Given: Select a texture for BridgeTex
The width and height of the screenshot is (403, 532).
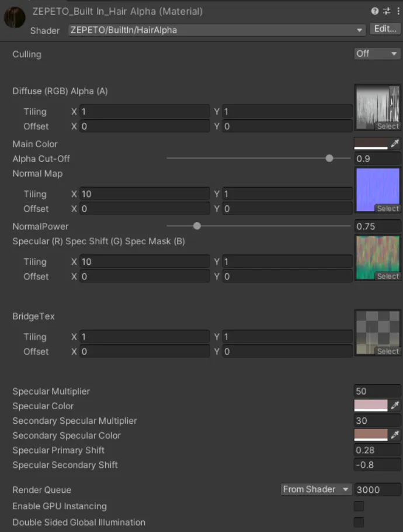Looking at the screenshot, I should (x=388, y=351).
